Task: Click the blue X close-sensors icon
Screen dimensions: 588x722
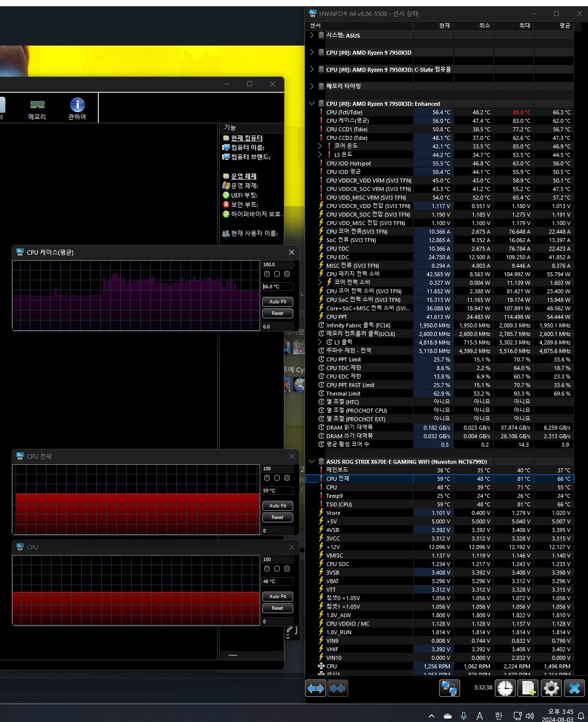Action: [x=574, y=688]
